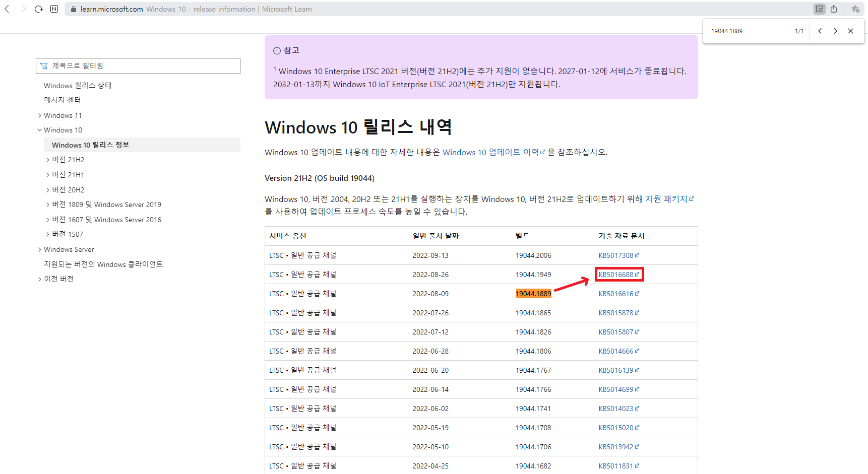Click the highlighted build 19044.1889 cell
The height and width of the screenshot is (474, 868).
pos(533,294)
